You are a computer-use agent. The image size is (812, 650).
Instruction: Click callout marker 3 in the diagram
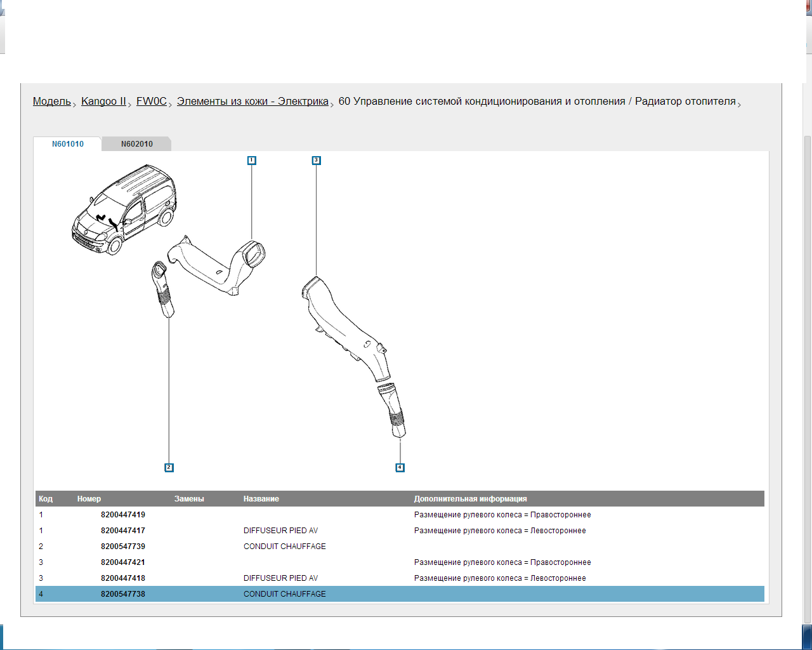pyautogui.click(x=317, y=161)
